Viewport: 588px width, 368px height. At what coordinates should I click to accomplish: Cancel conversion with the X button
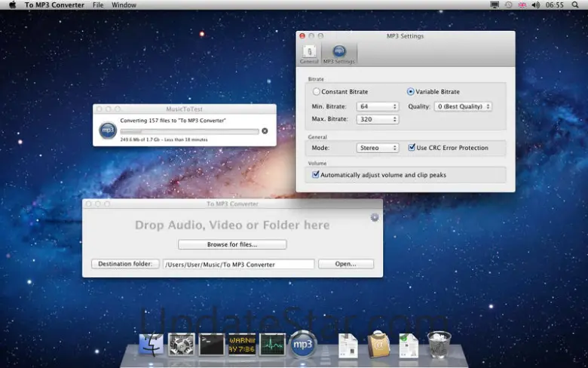265,131
